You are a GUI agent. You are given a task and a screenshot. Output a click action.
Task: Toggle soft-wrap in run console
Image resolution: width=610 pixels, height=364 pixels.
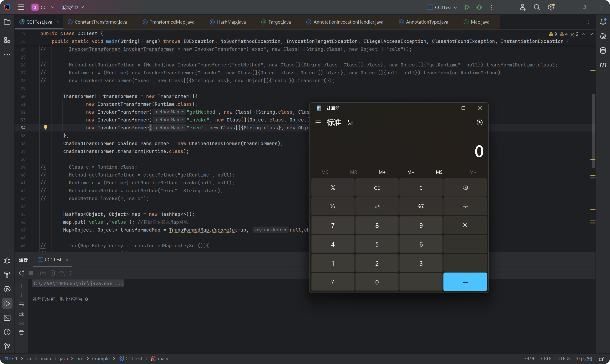(22, 304)
